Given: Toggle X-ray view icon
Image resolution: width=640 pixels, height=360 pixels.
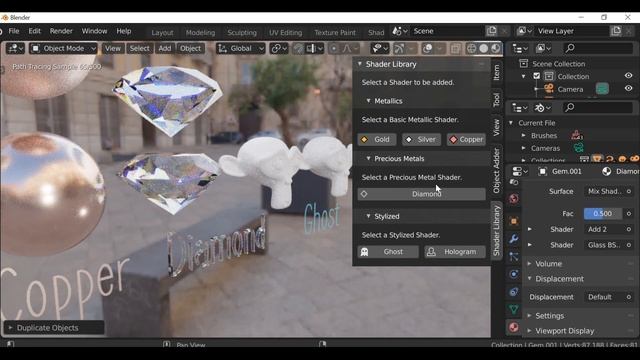Looking at the screenshot, I should tap(456, 49).
